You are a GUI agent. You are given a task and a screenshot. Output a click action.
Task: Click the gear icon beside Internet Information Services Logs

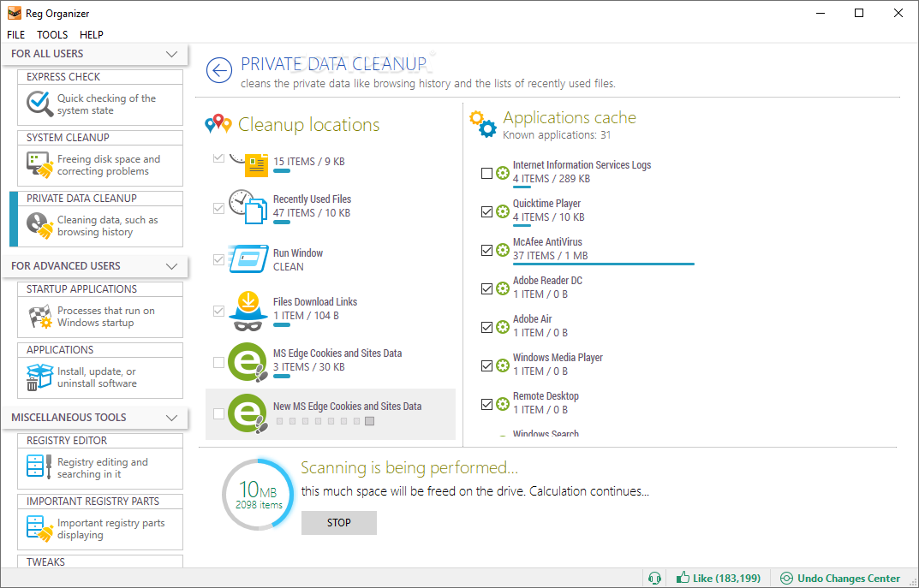click(x=502, y=173)
